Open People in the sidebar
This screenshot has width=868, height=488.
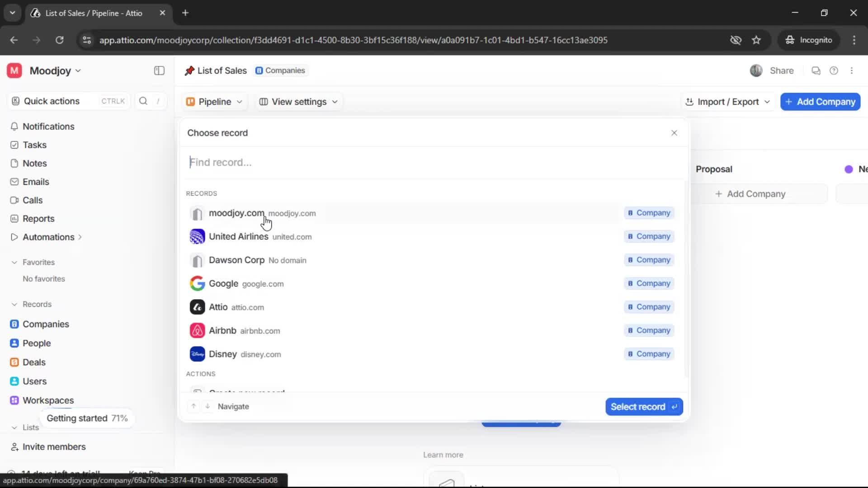(36, 343)
